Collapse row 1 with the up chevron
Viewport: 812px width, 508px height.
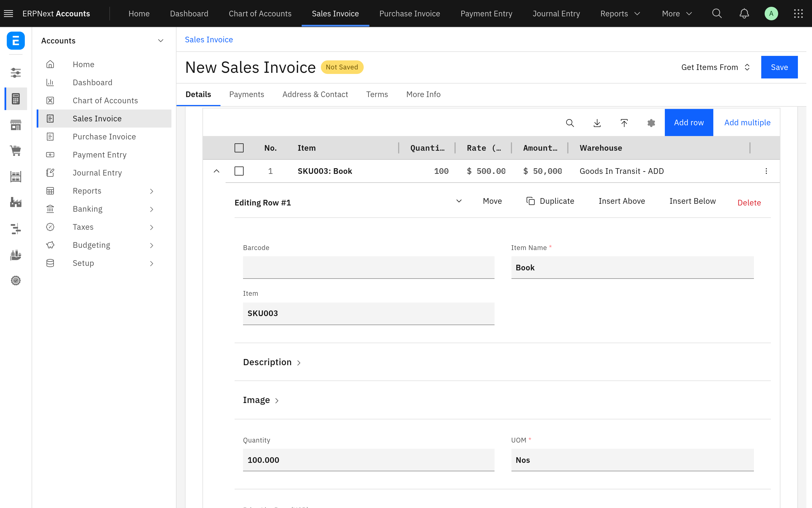[217, 171]
